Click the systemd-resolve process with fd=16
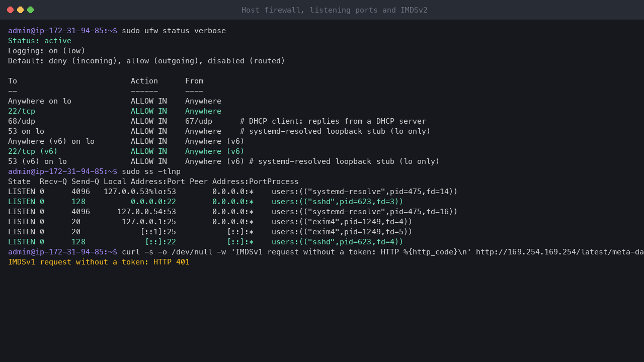Image resolution: width=644 pixels, height=362 pixels. click(x=365, y=212)
